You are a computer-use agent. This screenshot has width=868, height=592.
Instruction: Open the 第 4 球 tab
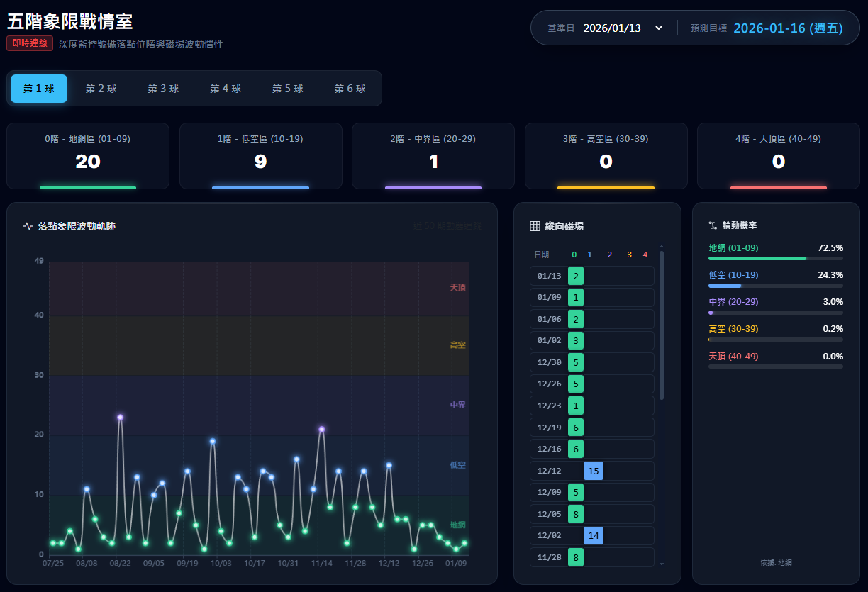point(226,89)
